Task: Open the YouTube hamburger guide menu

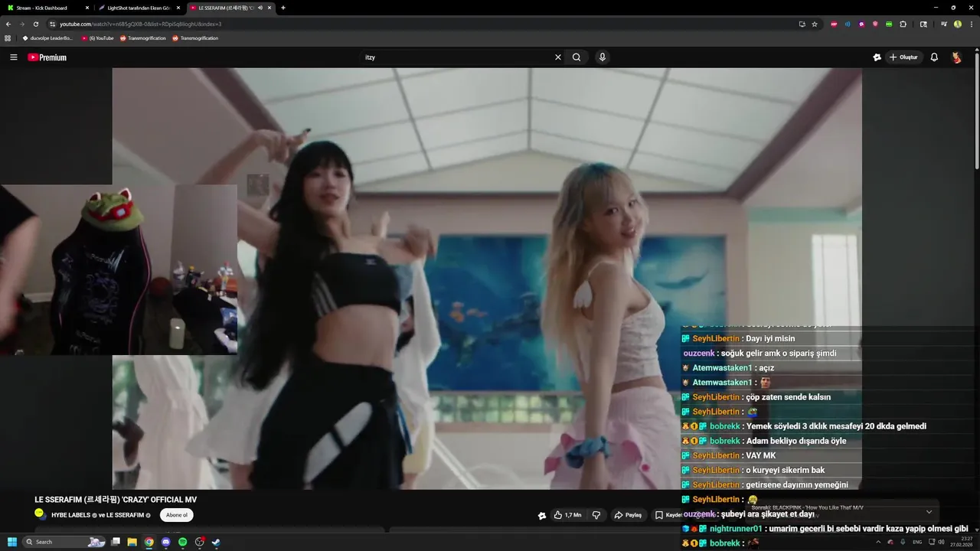Action: point(13,57)
